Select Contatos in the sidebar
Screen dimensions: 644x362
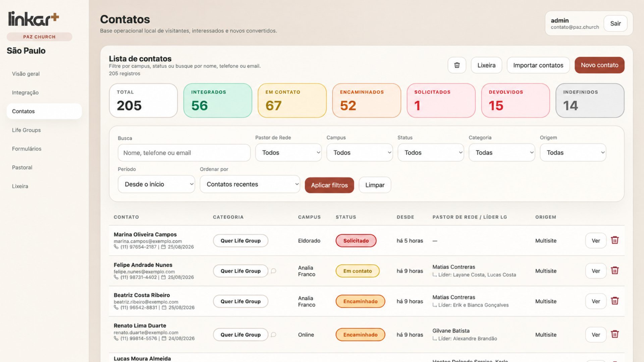pos(44,111)
